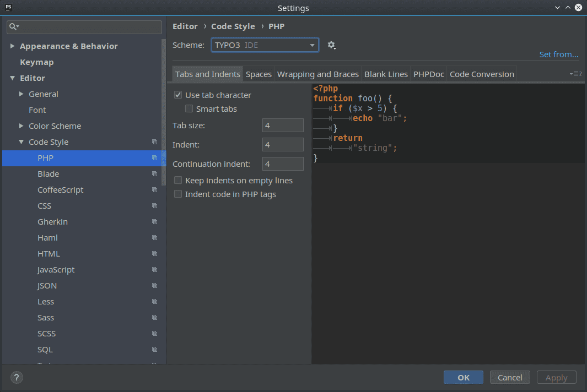Click the Code Style breadcrumb
This screenshot has width=587, height=392.
click(x=233, y=26)
